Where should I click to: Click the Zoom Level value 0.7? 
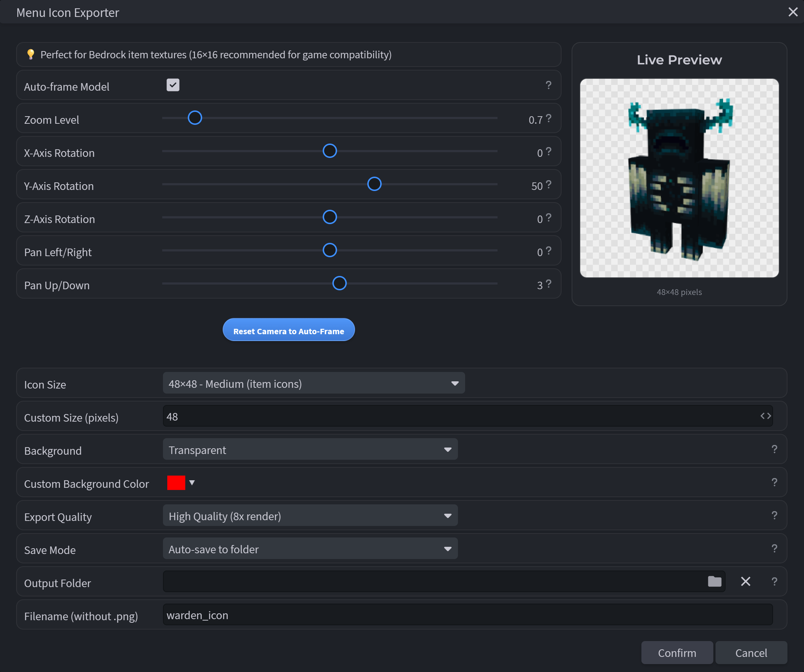[x=535, y=120]
